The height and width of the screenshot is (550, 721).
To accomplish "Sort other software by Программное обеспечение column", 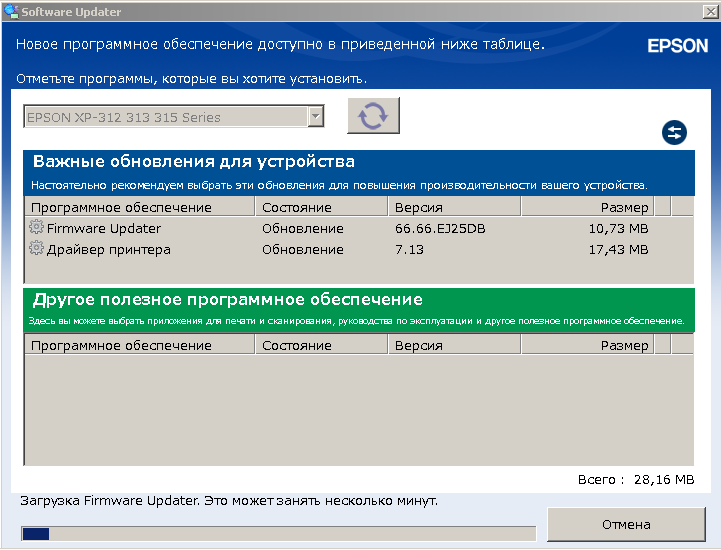I will point(139,345).
